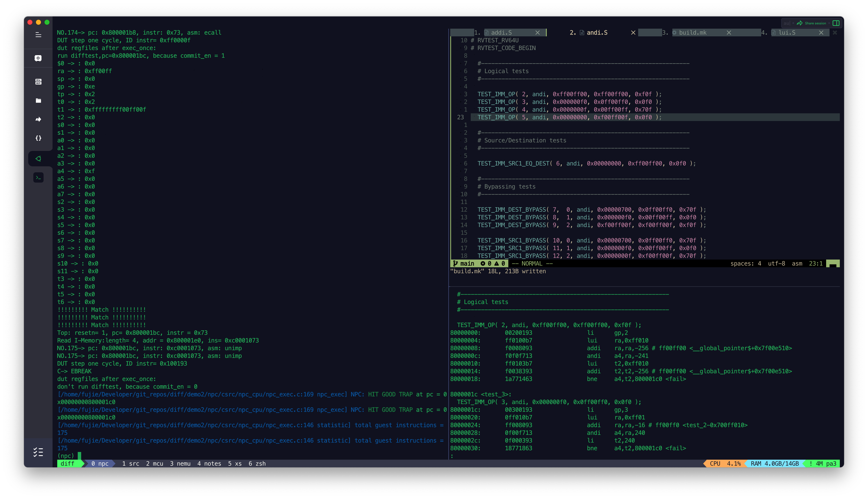
Task: Click the CPU 4.1% status segment
Action: point(725,463)
